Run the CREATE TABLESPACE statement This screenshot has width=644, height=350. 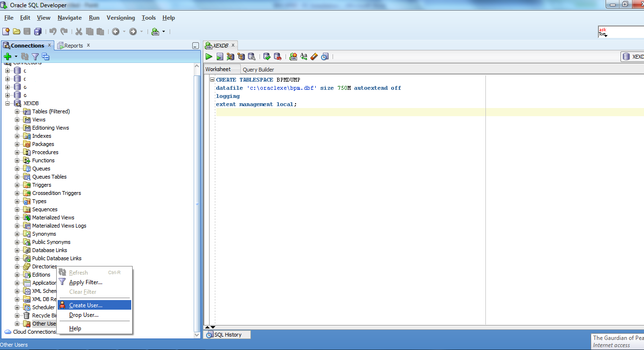(x=209, y=57)
